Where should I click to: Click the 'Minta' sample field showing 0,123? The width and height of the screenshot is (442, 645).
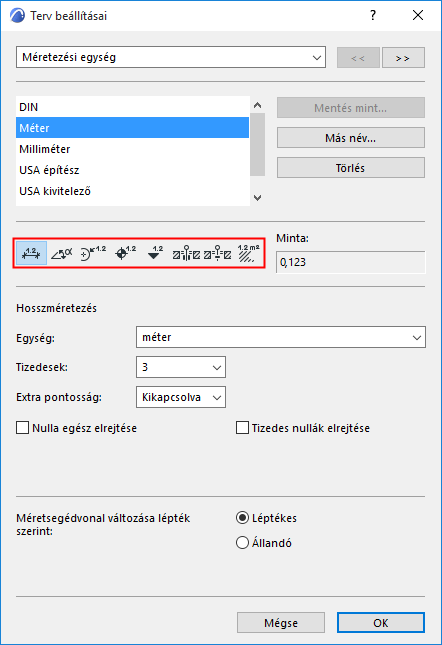pyautogui.click(x=351, y=262)
